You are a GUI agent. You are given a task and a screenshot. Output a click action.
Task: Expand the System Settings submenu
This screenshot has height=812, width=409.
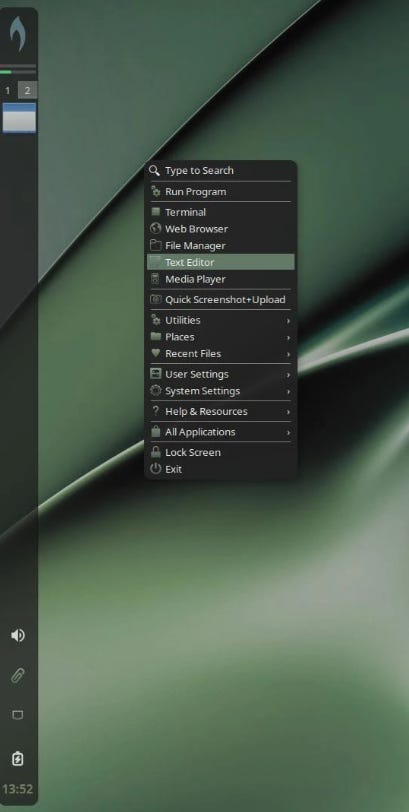click(x=221, y=390)
